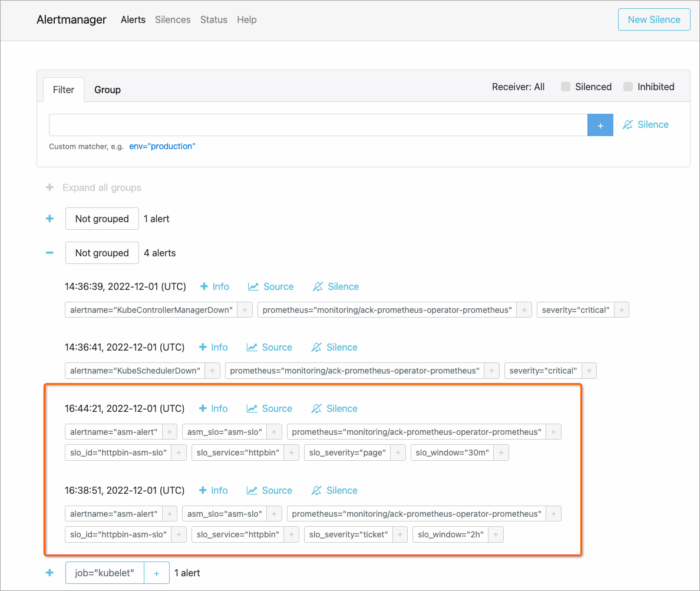This screenshot has width=700, height=591.
Task: Click the first Not grouped label box
Action: 103,219
